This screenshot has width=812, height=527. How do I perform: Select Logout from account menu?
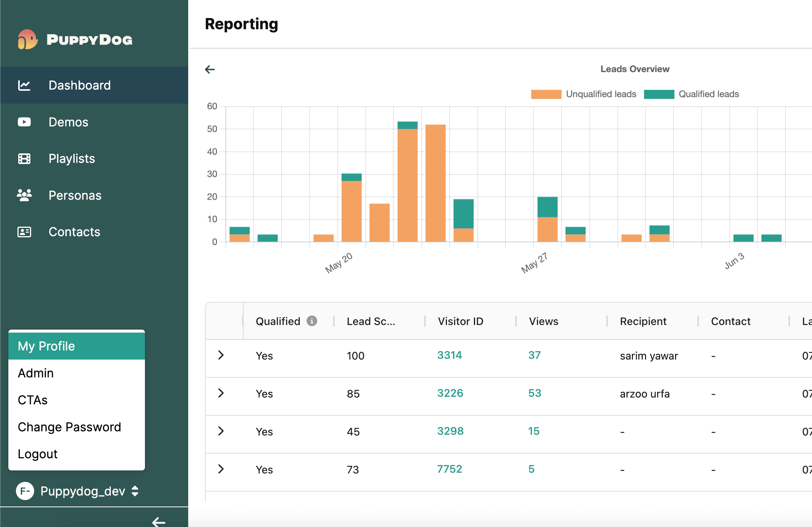click(x=38, y=454)
